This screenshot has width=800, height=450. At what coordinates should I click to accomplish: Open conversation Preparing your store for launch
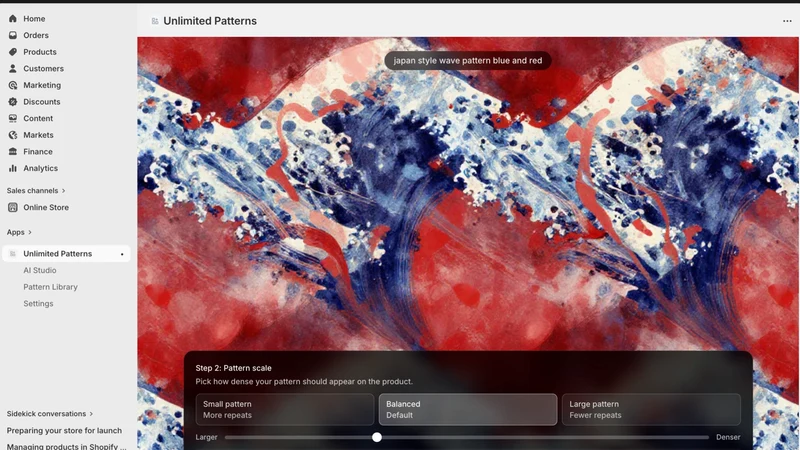[x=64, y=431]
